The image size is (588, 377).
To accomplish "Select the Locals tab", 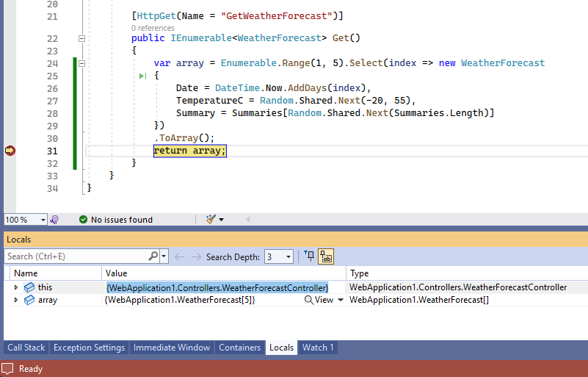I will point(282,348).
